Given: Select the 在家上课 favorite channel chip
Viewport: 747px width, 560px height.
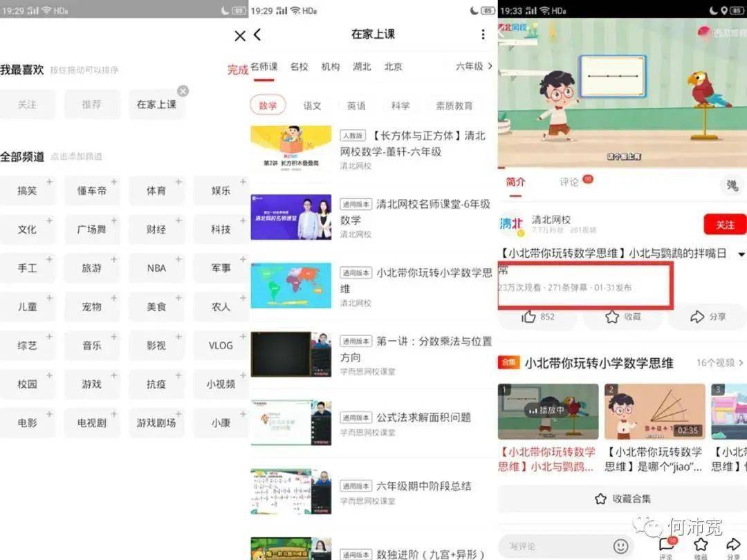Looking at the screenshot, I should point(156,105).
